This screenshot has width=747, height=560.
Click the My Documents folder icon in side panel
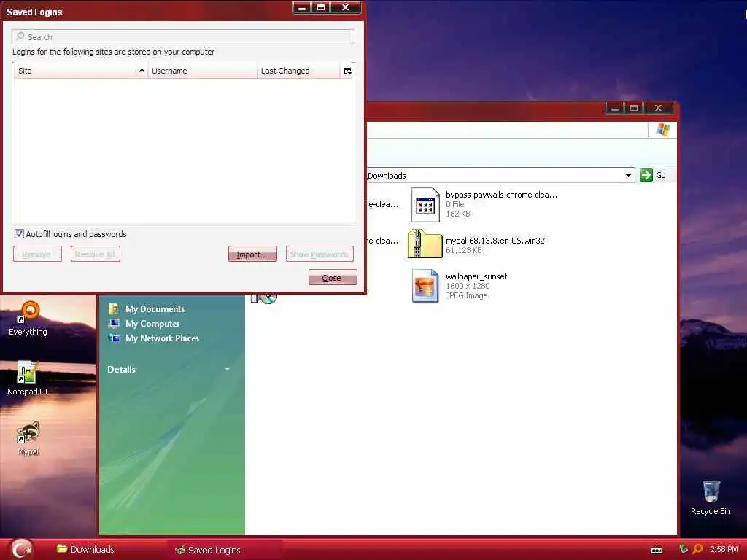(x=114, y=308)
